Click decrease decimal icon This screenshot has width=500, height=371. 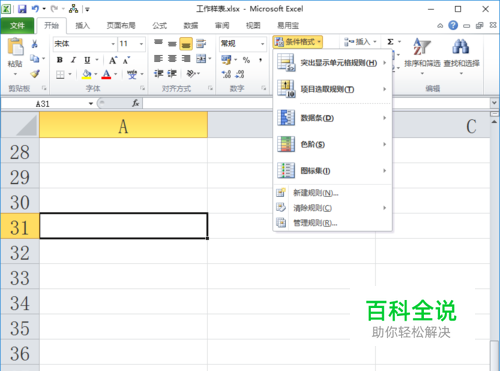click(240, 74)
